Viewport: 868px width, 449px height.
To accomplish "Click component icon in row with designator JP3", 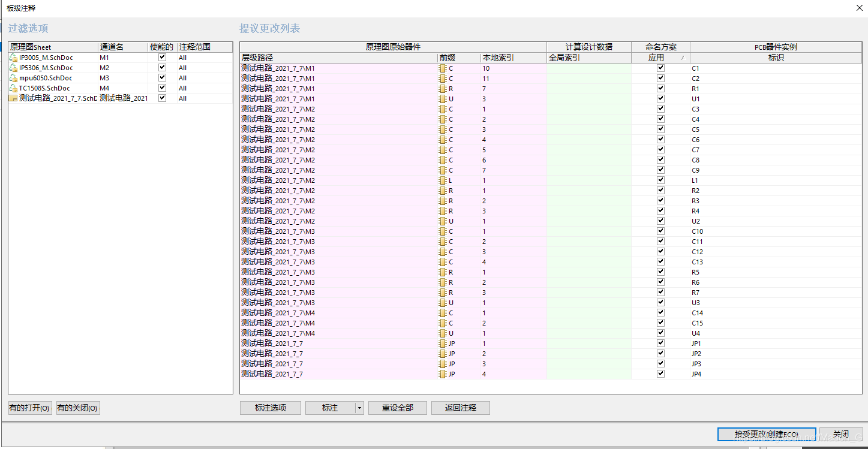I will point(443,364).
